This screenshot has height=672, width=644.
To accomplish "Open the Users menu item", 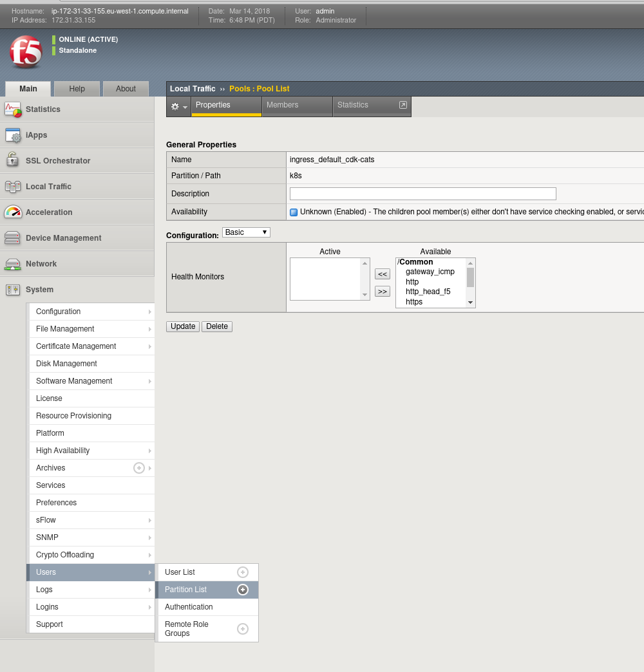I will (x=90, y=572).
